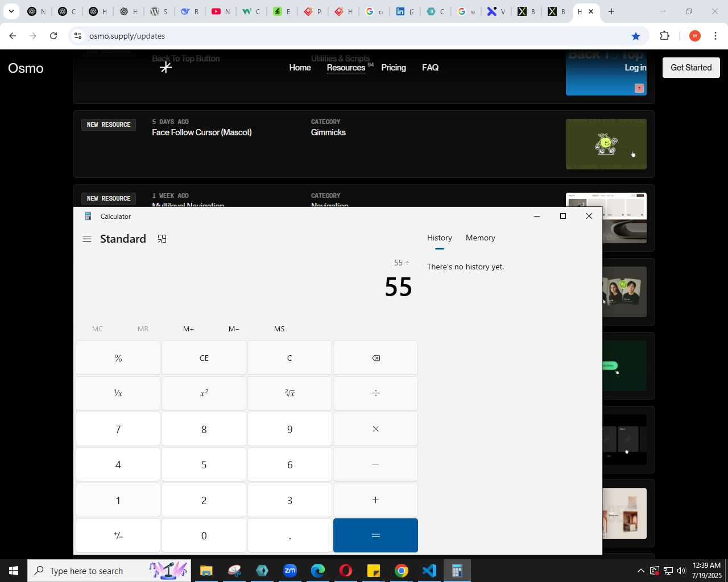Viewport: 728px width, 582px height.
Task: Open FAQ link in Osmo navigation
Action: tap(430, 68)
